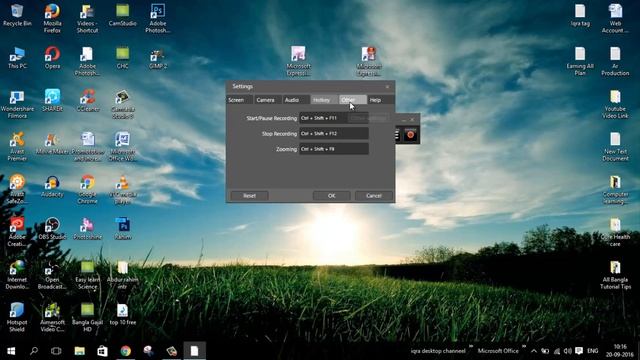Confirm settings with OK
Image resolution: width=640 pixels, height=360 pixels.
pos(331,196)
